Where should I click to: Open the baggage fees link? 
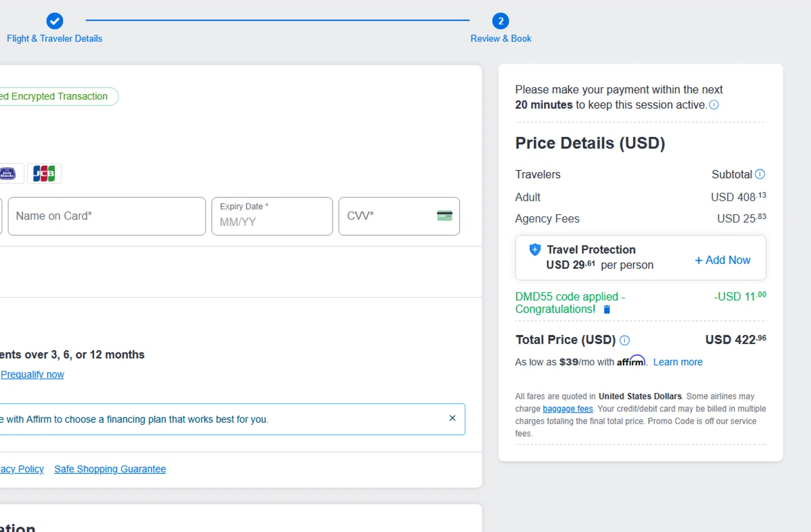pyautogui.click(x=568, y=409)
